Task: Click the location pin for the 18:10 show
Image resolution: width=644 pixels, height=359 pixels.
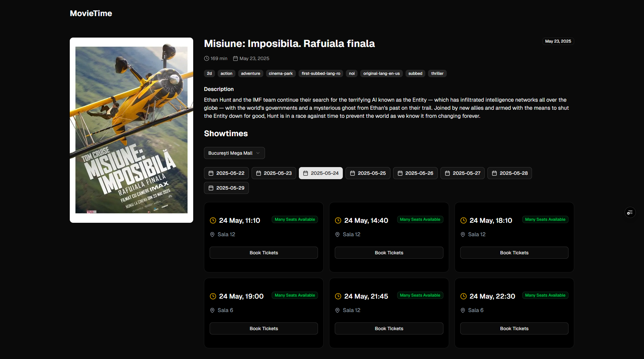Action: [x=463, y=235]
